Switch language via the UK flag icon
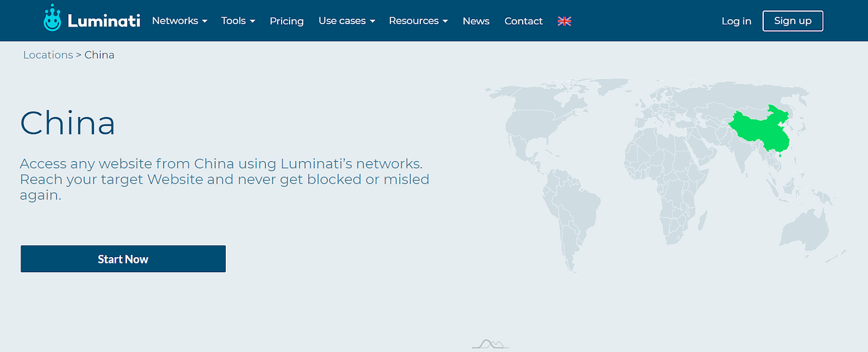Image resolution: width=868 pixels, height=352 pixels. pos(564,21)
